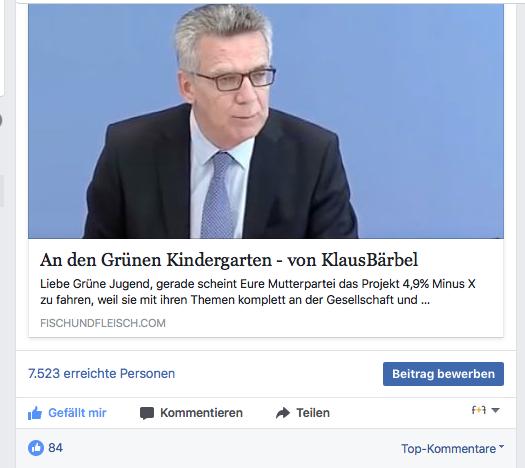Click the Kommentieren label

coord(201,413)
